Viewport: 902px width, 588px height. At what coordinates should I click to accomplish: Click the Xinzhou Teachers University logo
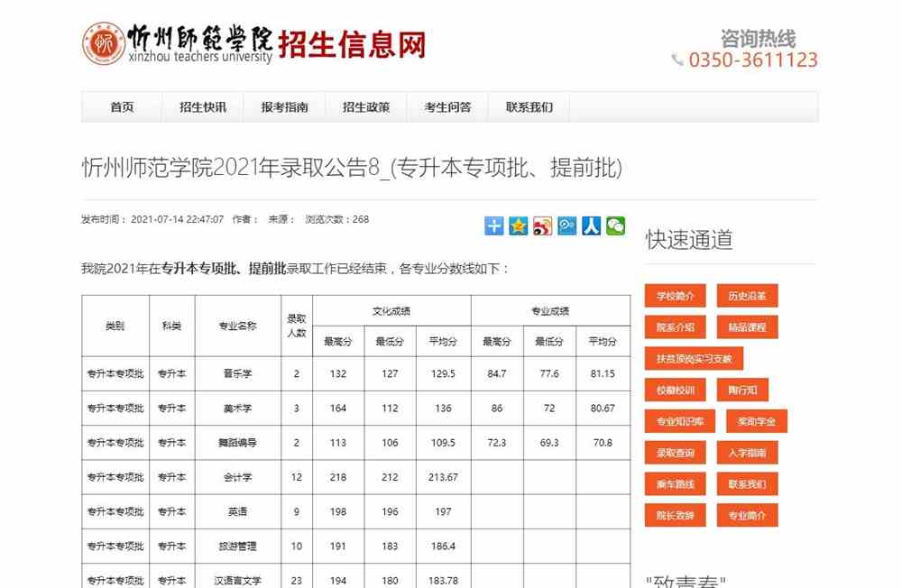(104, 43)
